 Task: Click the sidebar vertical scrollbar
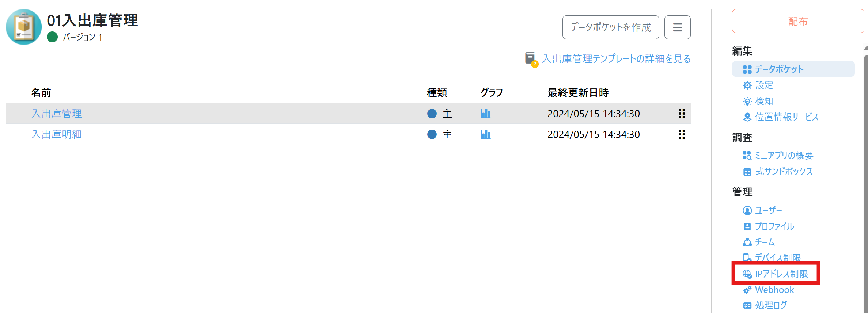[866, 183]
